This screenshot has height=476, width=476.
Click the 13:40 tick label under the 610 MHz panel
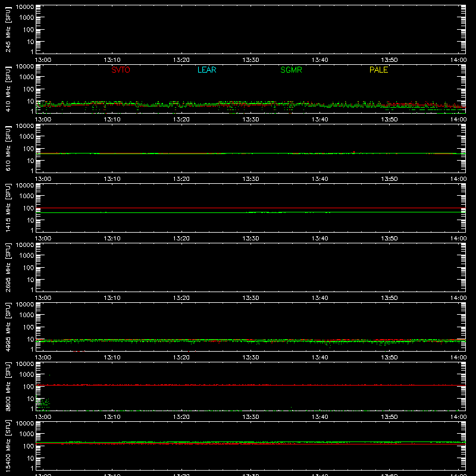tap(320, 179)
